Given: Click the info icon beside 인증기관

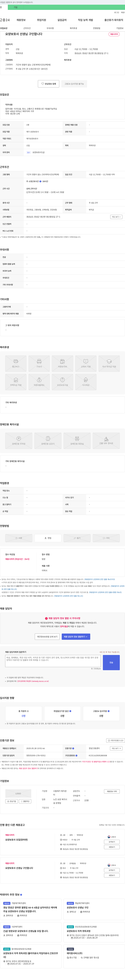Looking at the screenshot, I should pyautogui.click(x=73, y=748).
